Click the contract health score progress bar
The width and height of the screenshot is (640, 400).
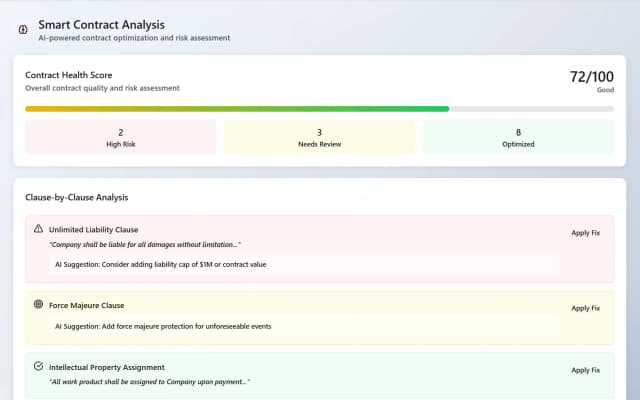319,109
